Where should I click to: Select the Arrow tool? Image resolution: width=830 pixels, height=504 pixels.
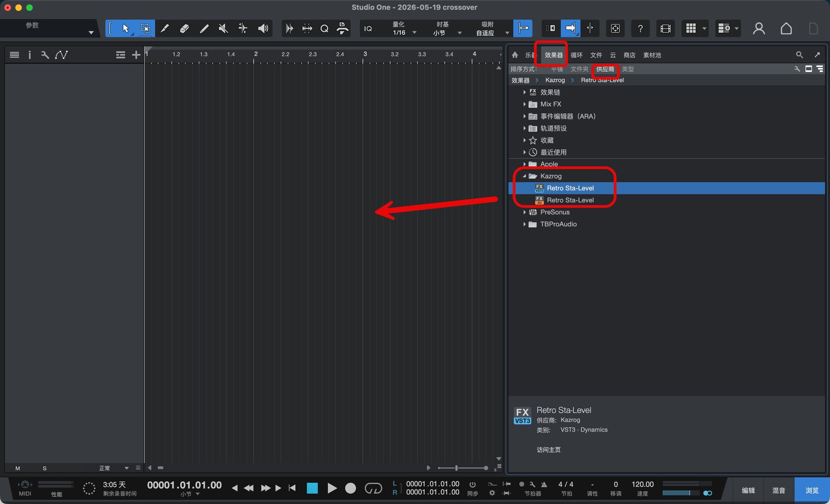pos(126,29)
